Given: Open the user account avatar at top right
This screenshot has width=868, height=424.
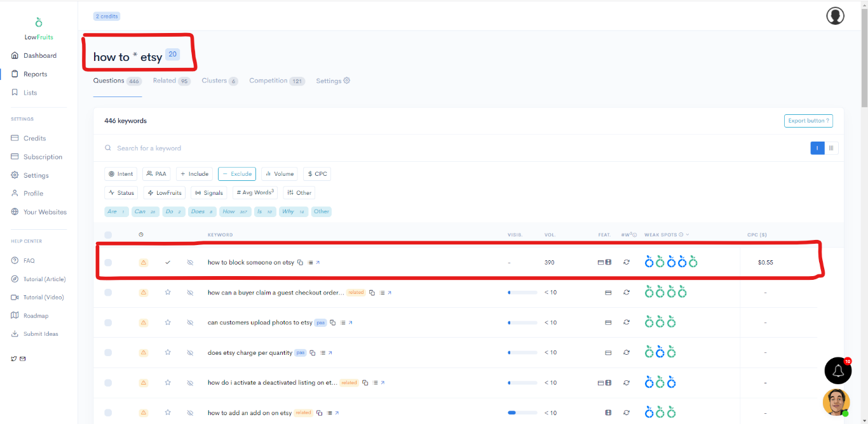Looking at the screenshot, I should (835, 16).
